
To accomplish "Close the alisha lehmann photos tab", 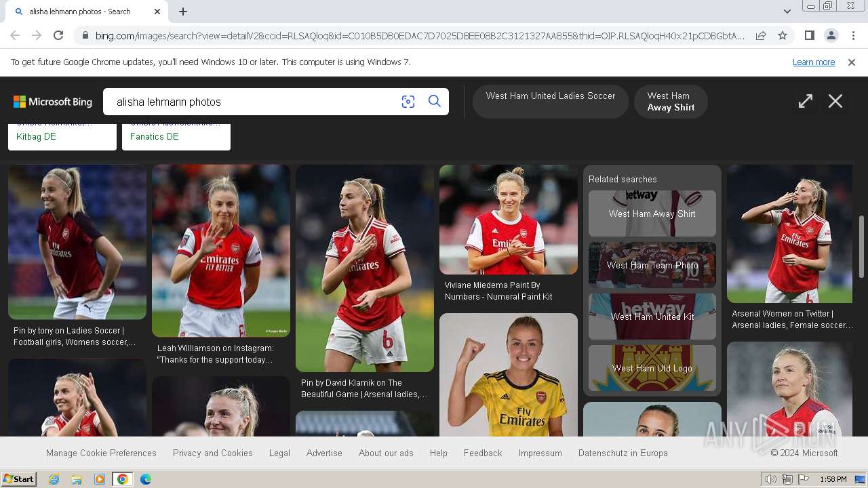I will (x=157, y=12).
